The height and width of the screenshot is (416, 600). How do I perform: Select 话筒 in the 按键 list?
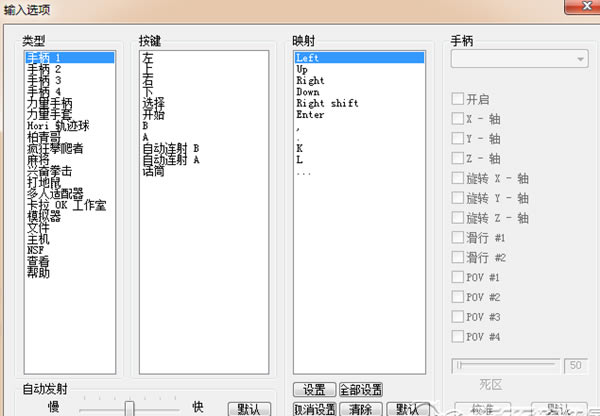[x=154, y=171]
